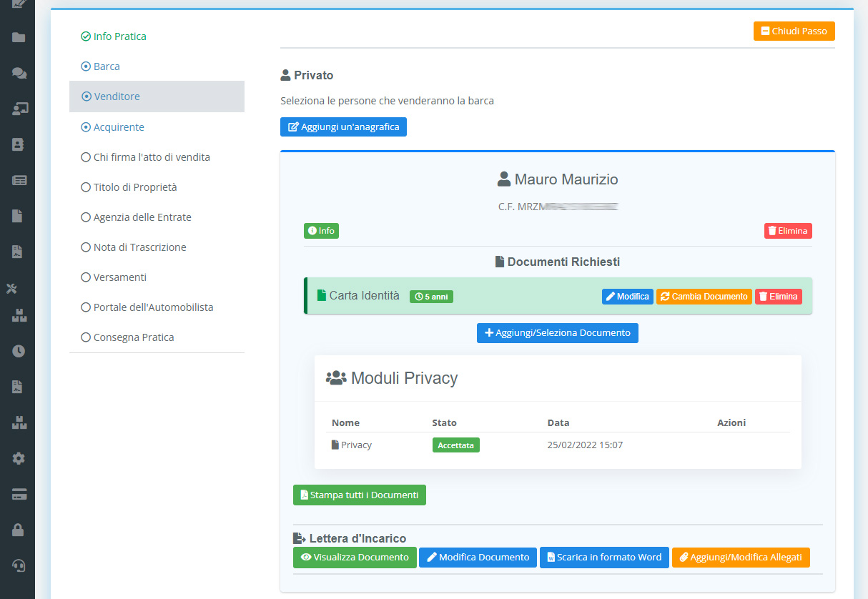The width and height of the screenshot is (868, 599).
Task: Click the Cambia Documento button
Action: coord(704,296)
